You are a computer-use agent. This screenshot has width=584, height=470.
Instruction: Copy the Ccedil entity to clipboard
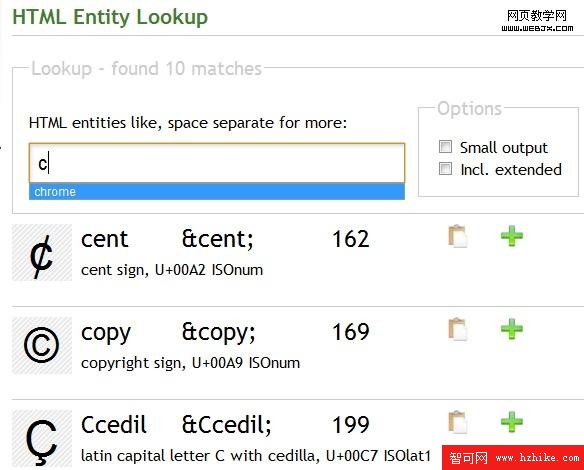coord(458,422)
